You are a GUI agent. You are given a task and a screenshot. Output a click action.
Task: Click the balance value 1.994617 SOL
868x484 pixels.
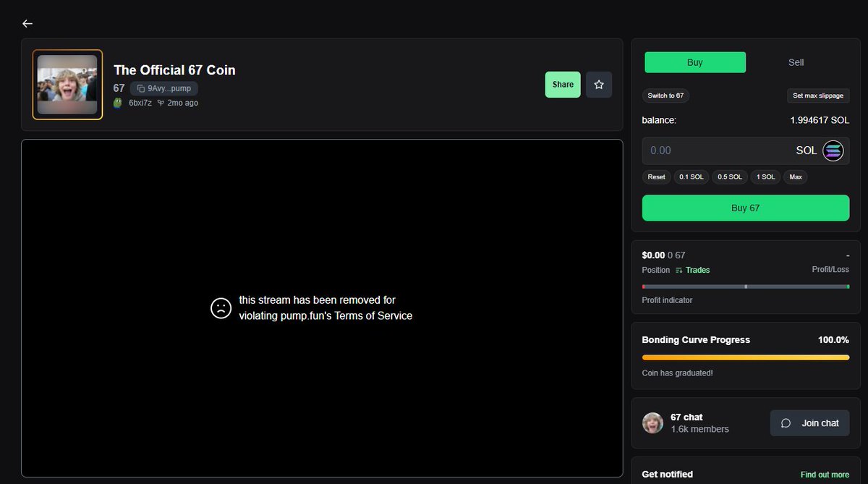pyautogui.click(x=820, y=120)
